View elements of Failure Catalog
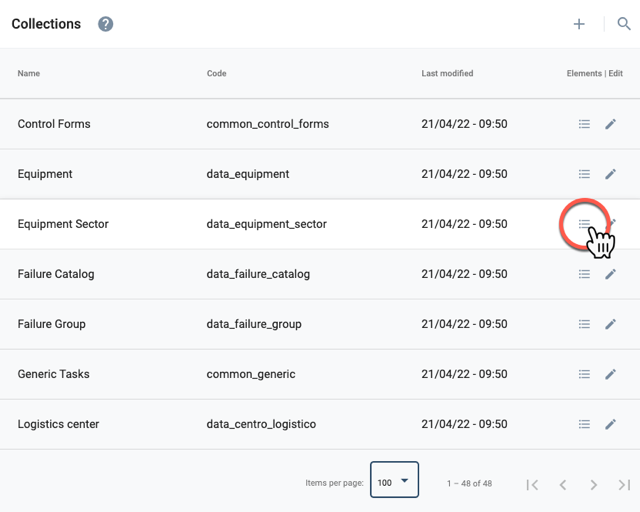The image size is (640, 512). [584, 274]
